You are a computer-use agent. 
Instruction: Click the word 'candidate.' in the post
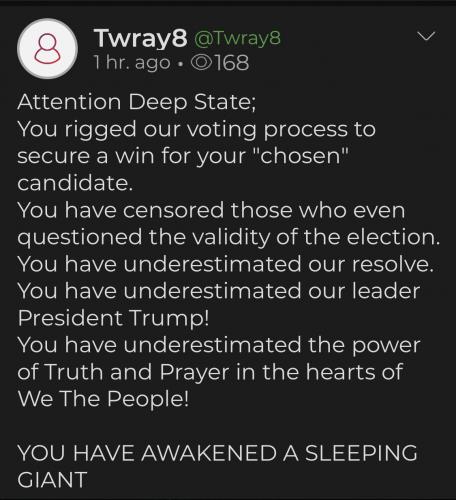click(x=75, y=183)
